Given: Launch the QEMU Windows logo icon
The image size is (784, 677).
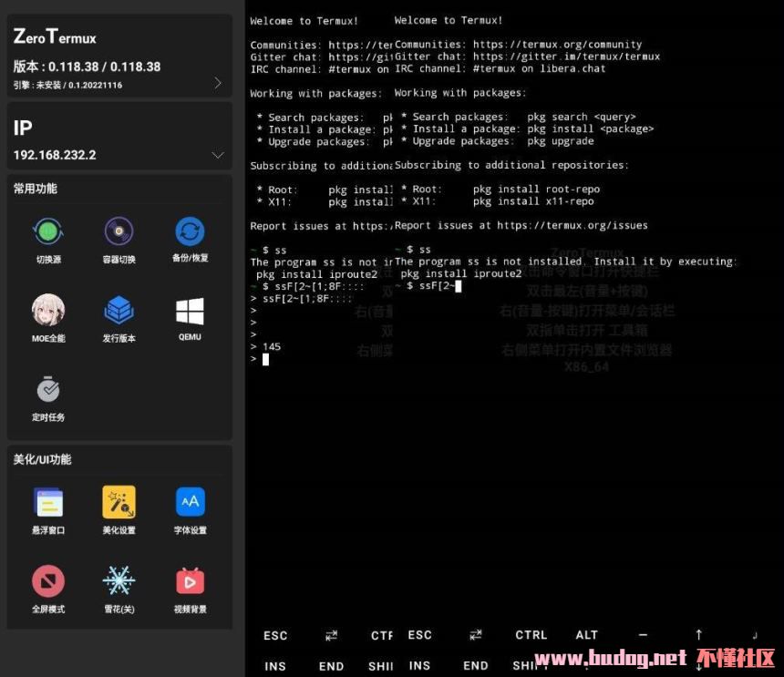Looking at the screenshot, I should click(190, 311).
